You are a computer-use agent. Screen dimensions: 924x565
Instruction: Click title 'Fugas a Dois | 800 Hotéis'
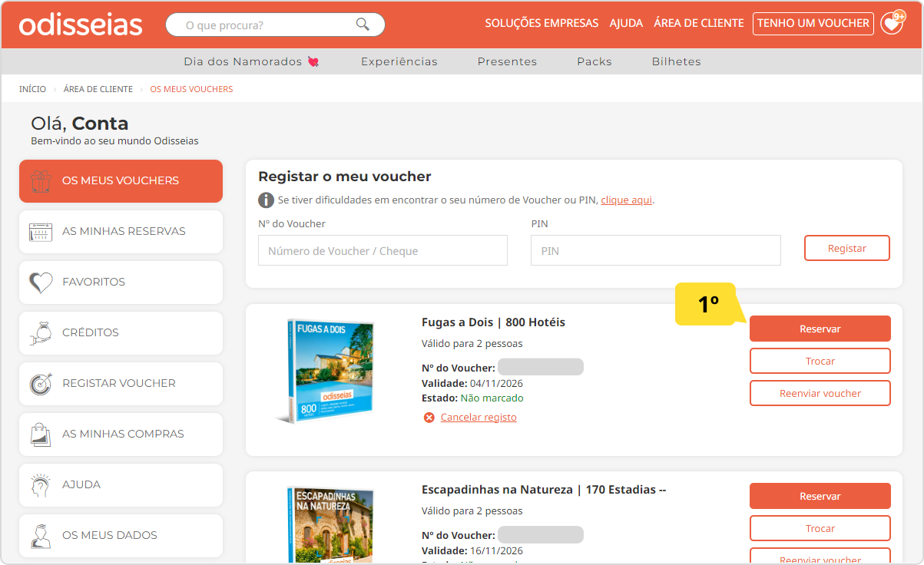(493, 322)
